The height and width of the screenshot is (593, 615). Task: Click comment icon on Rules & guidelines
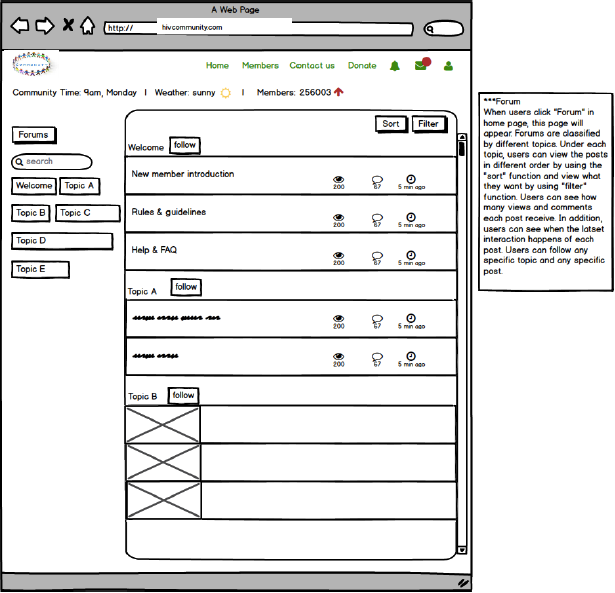coord(377,217)
